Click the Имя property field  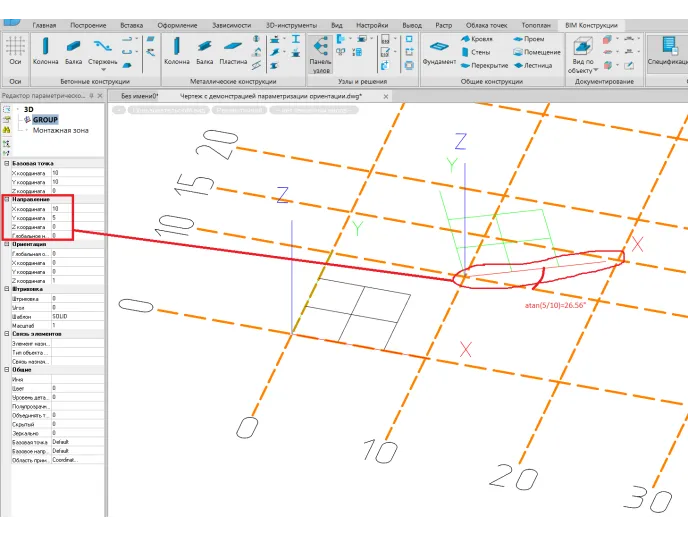coord(78,379)
